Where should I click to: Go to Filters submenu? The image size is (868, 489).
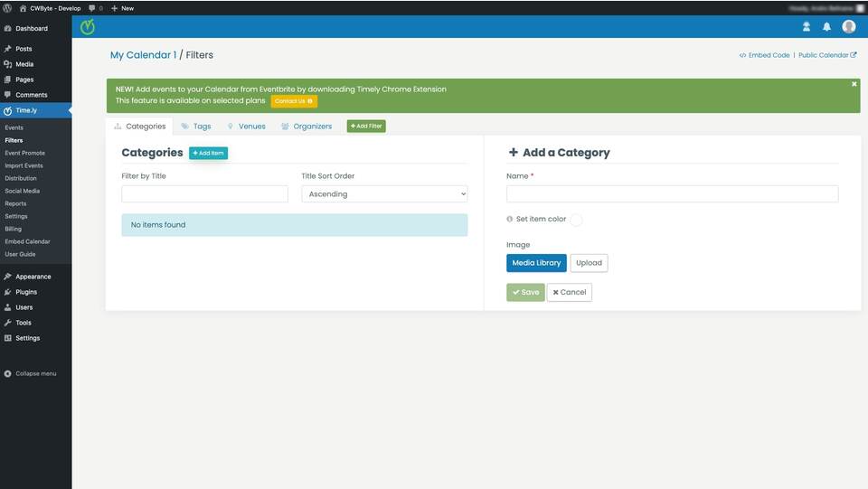click(14, 140)
